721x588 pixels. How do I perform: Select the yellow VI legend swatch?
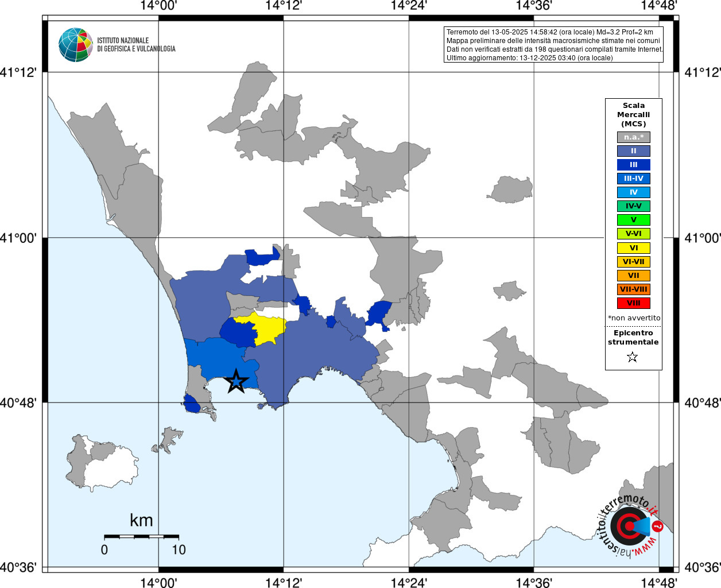click(x=633, y=248)
